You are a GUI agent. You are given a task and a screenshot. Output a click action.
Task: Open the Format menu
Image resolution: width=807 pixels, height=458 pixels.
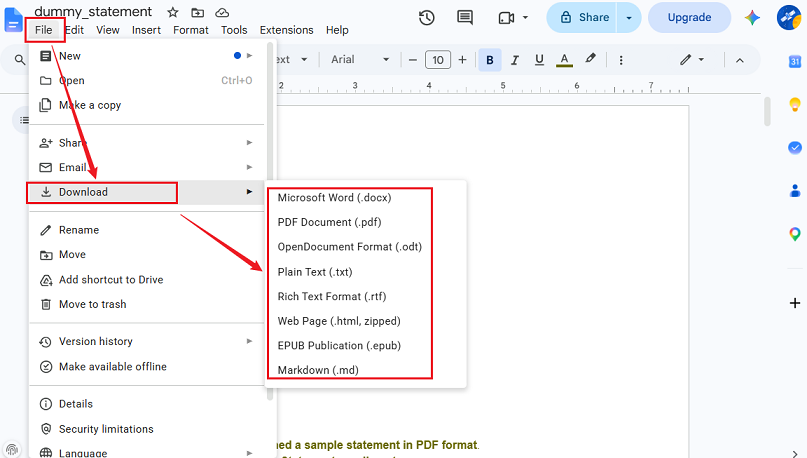click(190, 30)
